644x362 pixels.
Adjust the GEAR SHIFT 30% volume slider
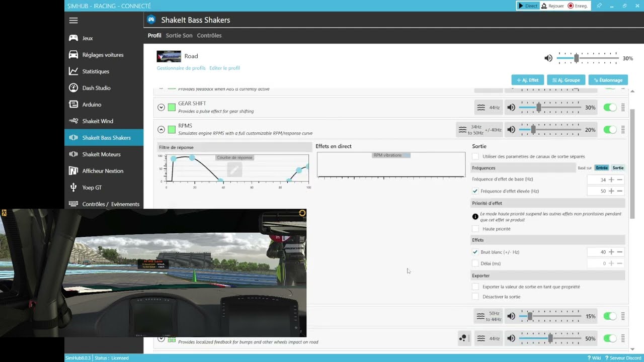550,108
